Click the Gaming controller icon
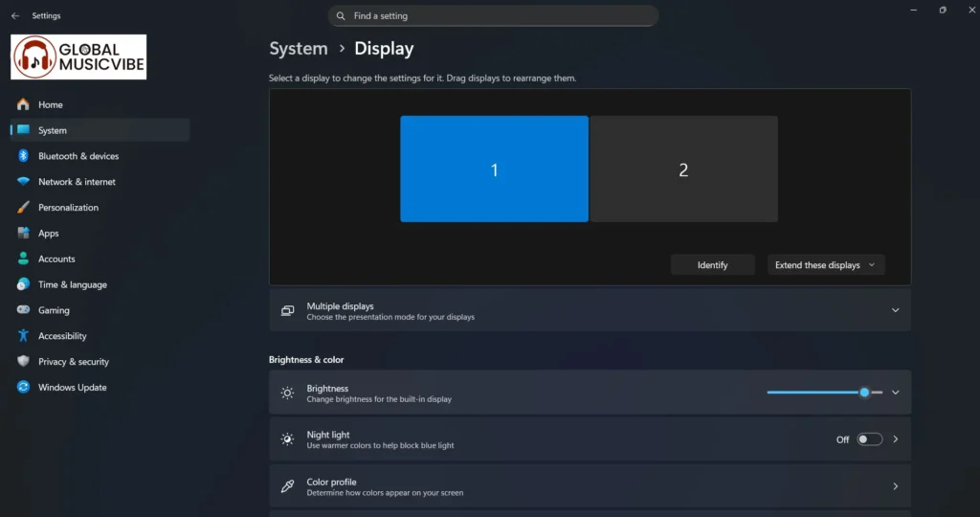 click(x=23, y=309)
